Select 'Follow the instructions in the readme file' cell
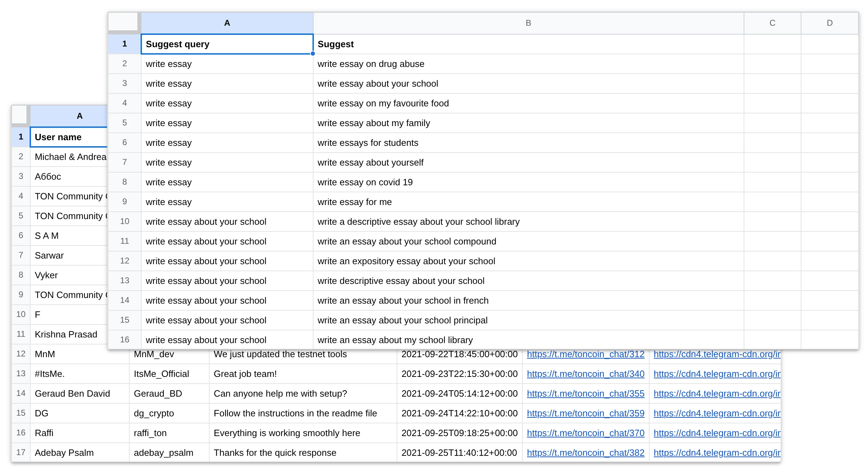 point(303,413)
